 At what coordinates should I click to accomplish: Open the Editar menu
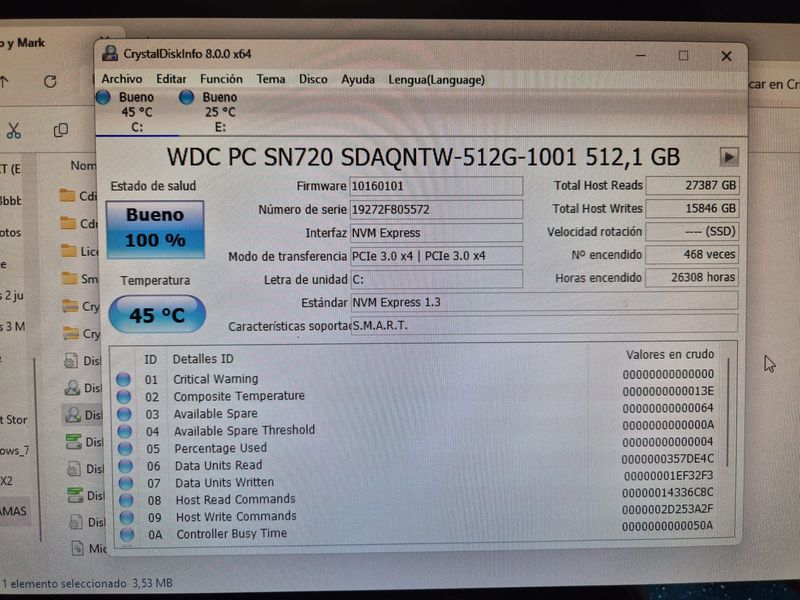tap(171, 79)
